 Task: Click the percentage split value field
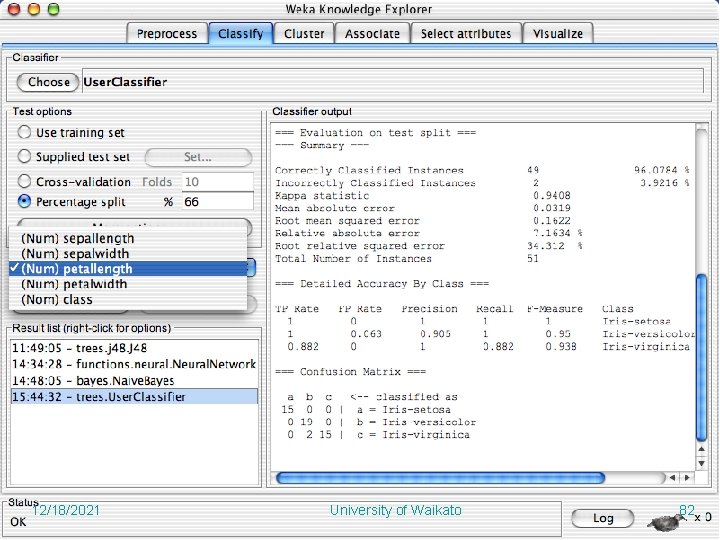[x=218, y=202]
